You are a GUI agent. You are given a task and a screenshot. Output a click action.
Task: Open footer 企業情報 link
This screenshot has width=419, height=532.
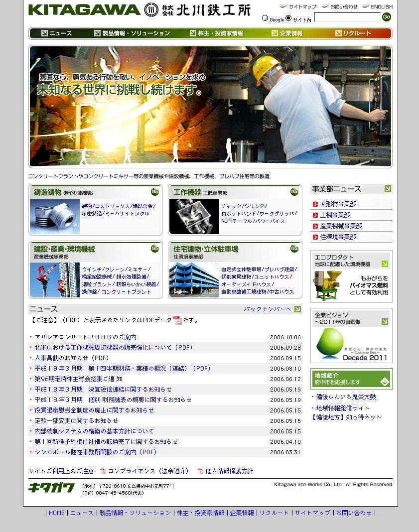click(242, 513)
